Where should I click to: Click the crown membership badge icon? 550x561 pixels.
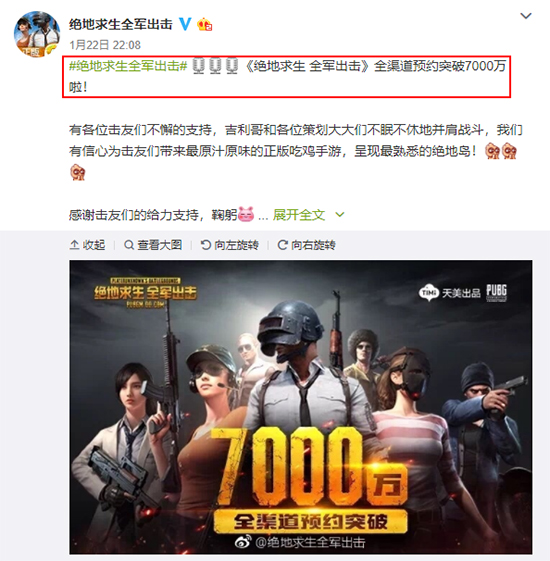pyautogui.click(x=205, y=24)
